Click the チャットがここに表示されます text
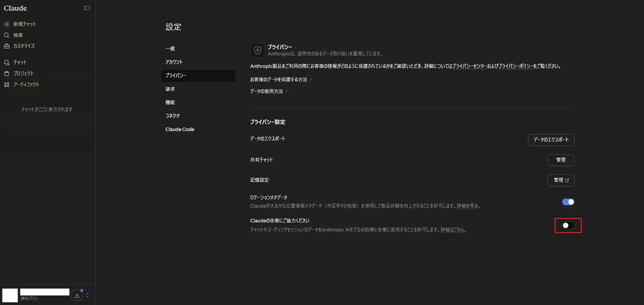 pos(47,110)
